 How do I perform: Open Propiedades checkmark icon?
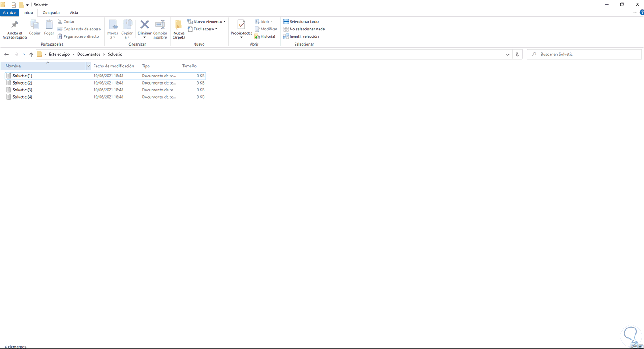click(241, 25)
